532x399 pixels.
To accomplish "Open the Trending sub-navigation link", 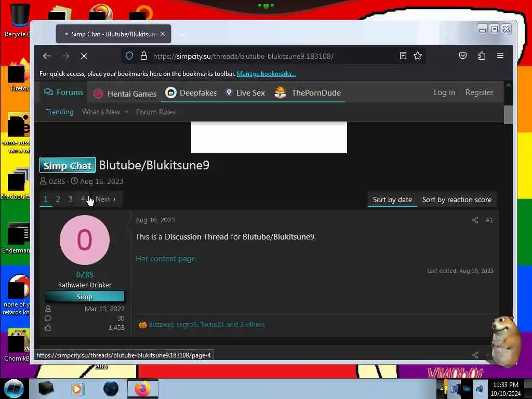I will 60,112.
